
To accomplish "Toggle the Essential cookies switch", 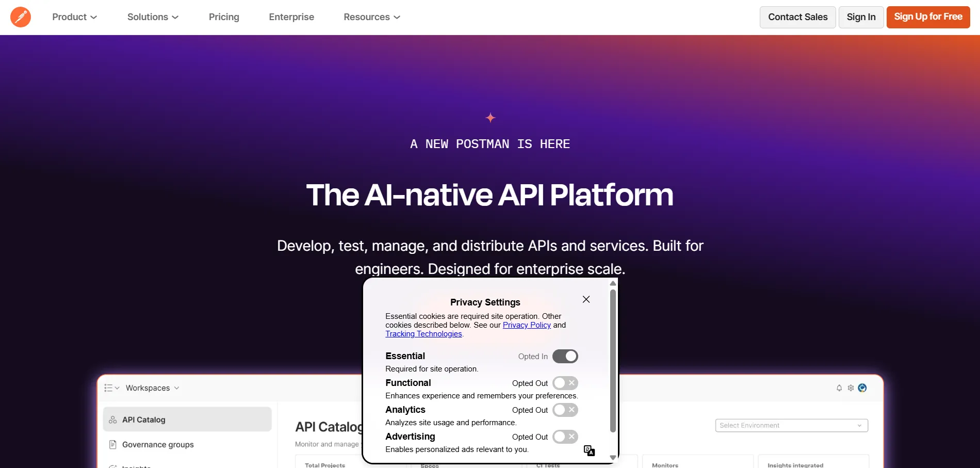I will [x=565, y=356].
